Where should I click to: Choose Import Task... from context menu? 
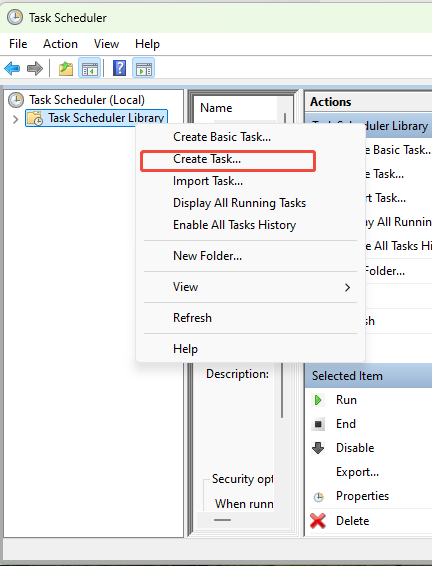coord(250,181)
